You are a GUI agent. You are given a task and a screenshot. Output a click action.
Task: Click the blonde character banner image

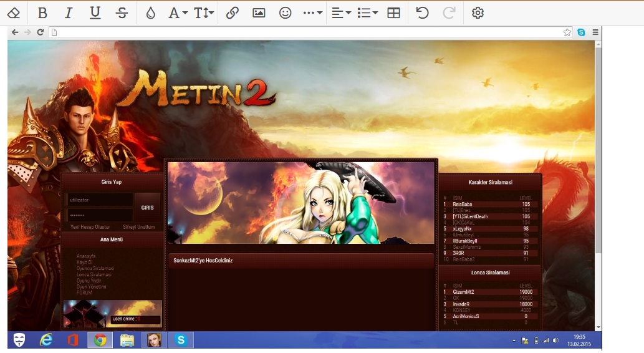tap(301, 203)
